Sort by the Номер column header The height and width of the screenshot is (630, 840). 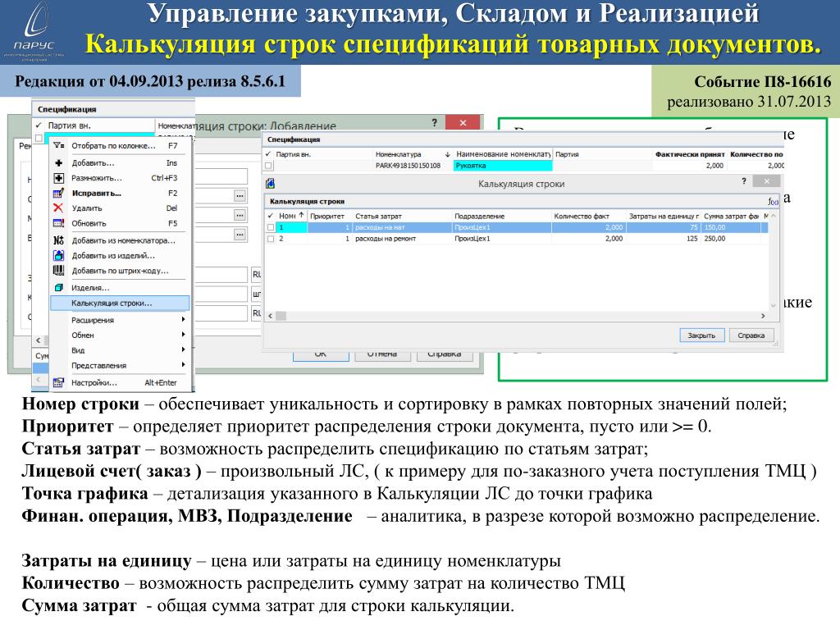[x=291, y=216]
